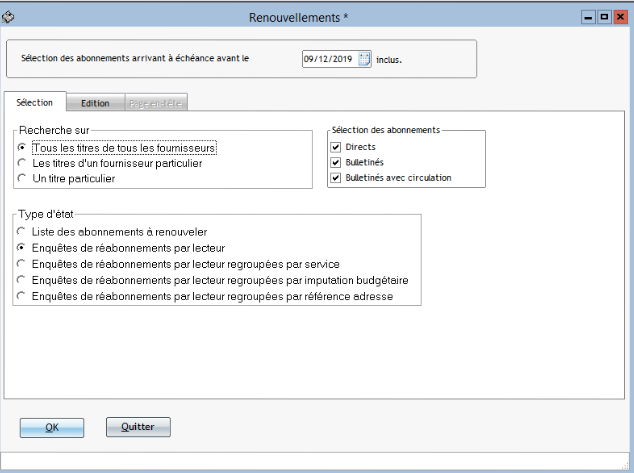634x473 pixels.
Task: Toggle 'Bulletinés avec circulation' checkbox
Action: [x=336, y=178]
